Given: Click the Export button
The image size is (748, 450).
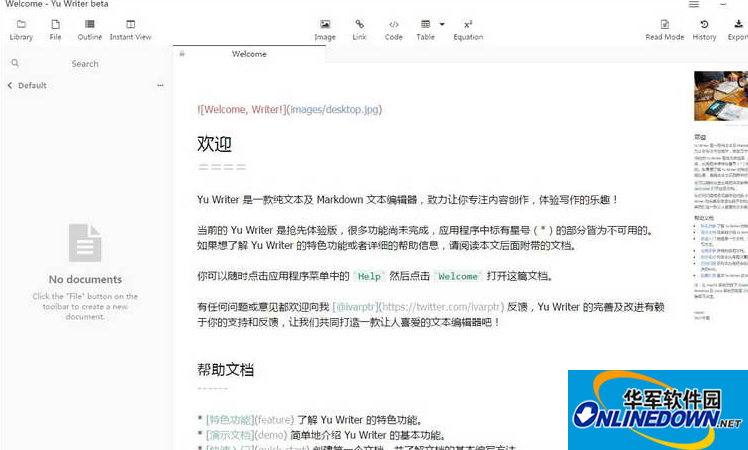Looking at the screenshot, I should coord(738,30).
